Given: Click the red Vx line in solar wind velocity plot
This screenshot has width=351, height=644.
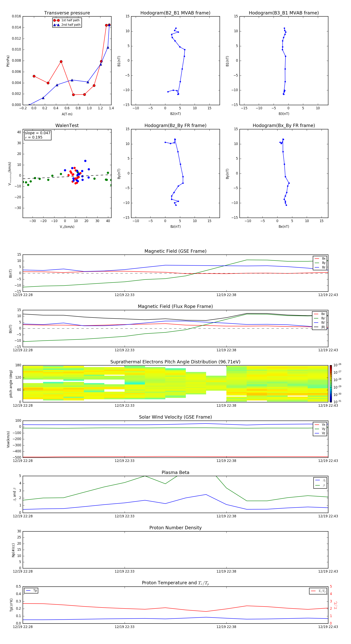Looking at the screenshot, I should click(x=175, y=457).
